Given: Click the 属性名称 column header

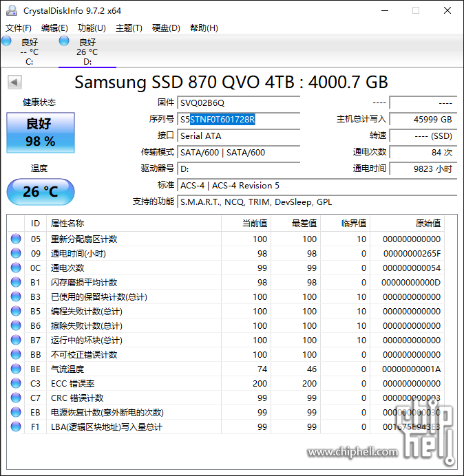Looking at the screenshot, I should point(134,224).
